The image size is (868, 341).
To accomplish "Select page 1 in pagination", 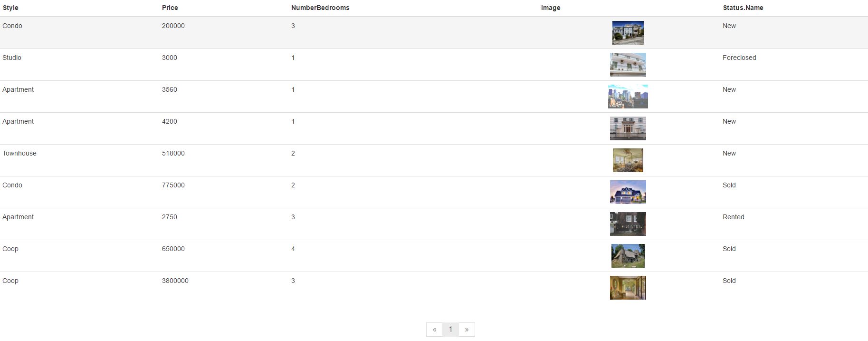I will click(x=450, y=330).
